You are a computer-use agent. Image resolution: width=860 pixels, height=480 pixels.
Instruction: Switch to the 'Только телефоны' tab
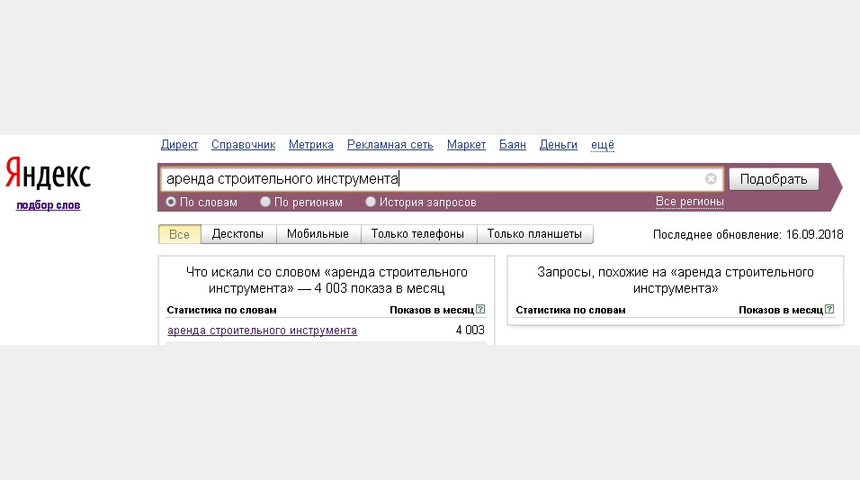click(418, 234)
